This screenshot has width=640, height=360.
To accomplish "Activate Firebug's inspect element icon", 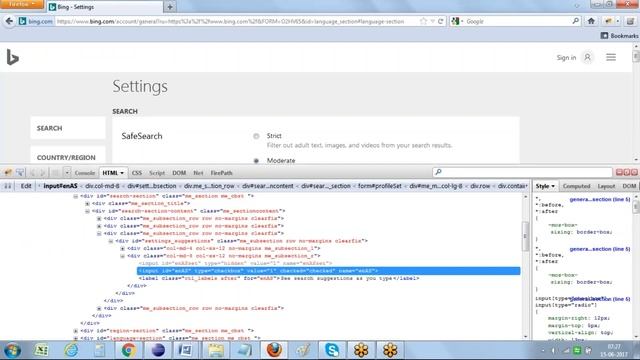I will 20,173.
